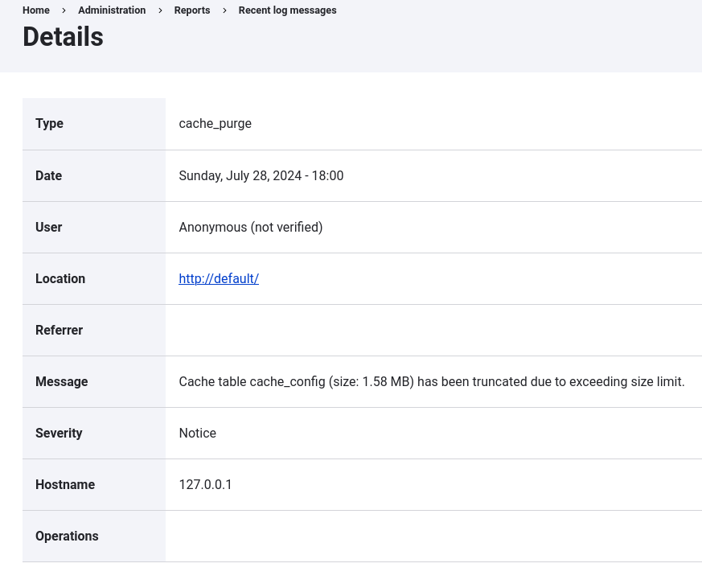Click the 127.0.0.1 hostname value
This screenshot has width=702, height=588.
[x=205, y=484]
